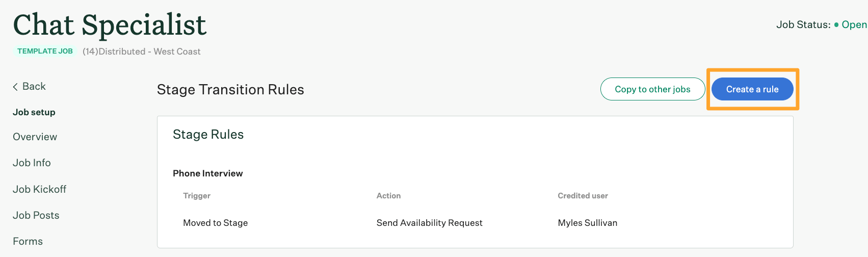This screenshot has width=868, height=257.
Task: Click the TEMPLATE JOB badge
Action: coord(45,51)
